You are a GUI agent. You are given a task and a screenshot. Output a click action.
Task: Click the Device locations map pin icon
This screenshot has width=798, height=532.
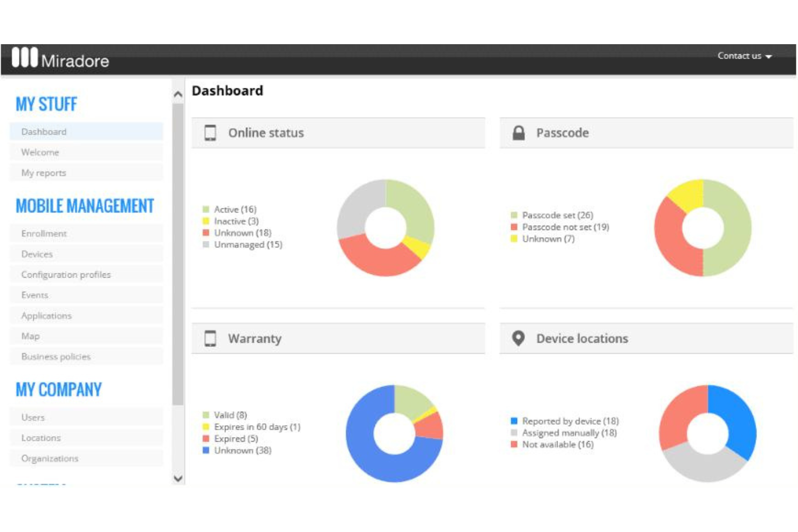(x=518, y=337)
